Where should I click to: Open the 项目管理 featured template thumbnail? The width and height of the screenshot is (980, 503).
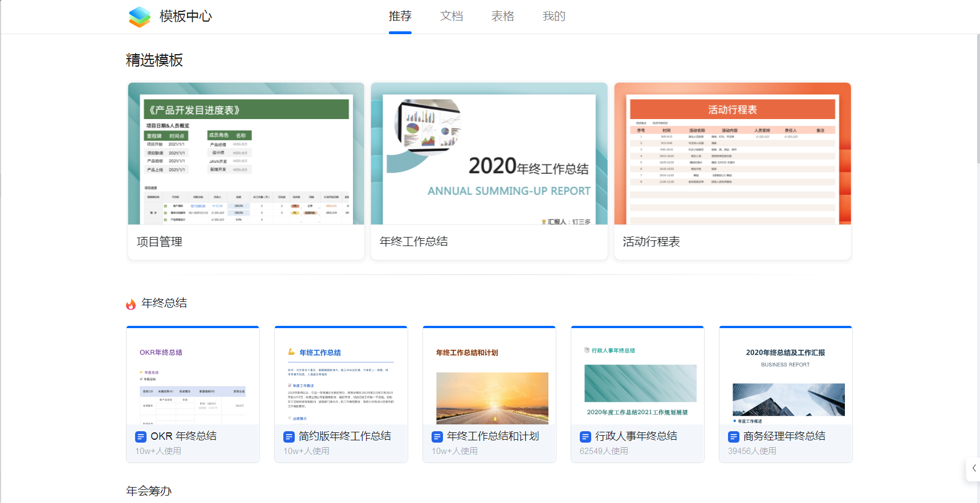click(x=246, y=153)
